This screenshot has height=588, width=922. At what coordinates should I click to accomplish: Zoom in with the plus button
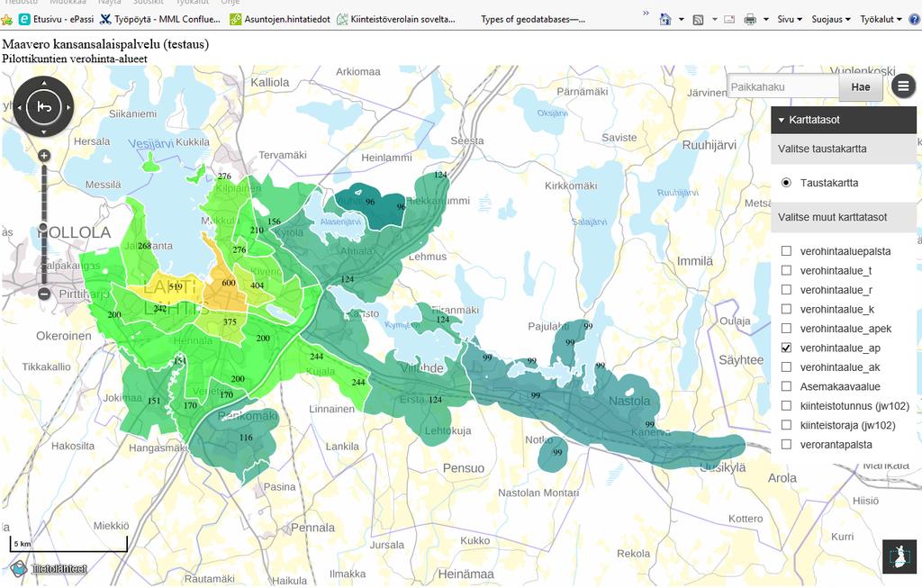[44, 156]
